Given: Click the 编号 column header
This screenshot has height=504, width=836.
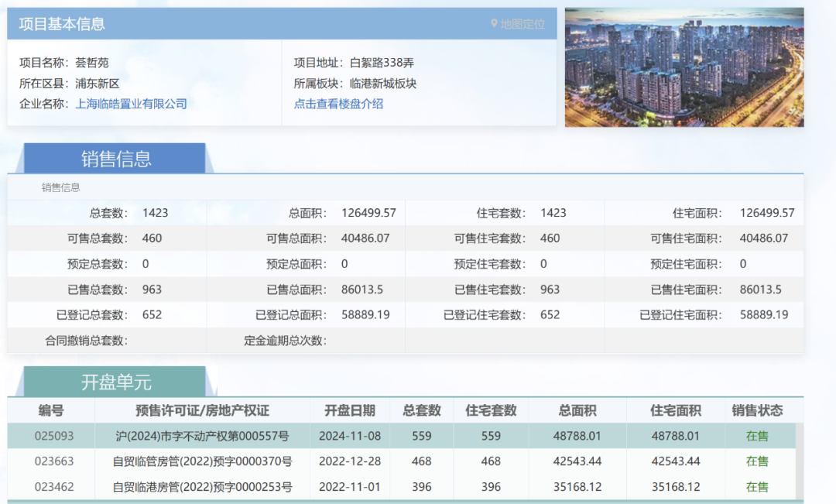Looking at the screenshot, I should (x=51, y=410).
